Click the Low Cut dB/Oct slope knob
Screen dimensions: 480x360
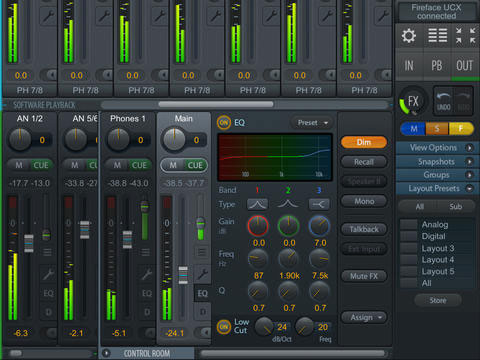coord(264,327)
